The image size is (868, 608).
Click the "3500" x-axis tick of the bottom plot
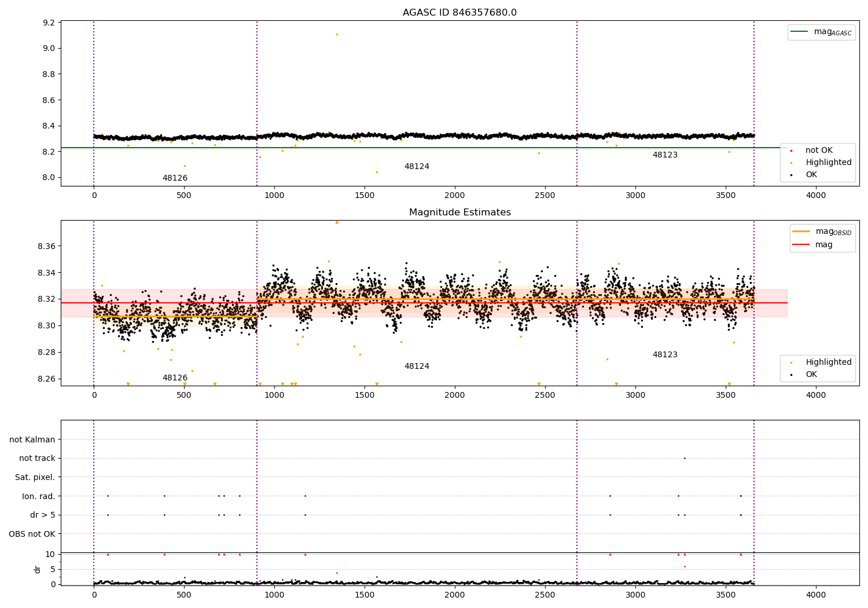(x=726, y=595)
